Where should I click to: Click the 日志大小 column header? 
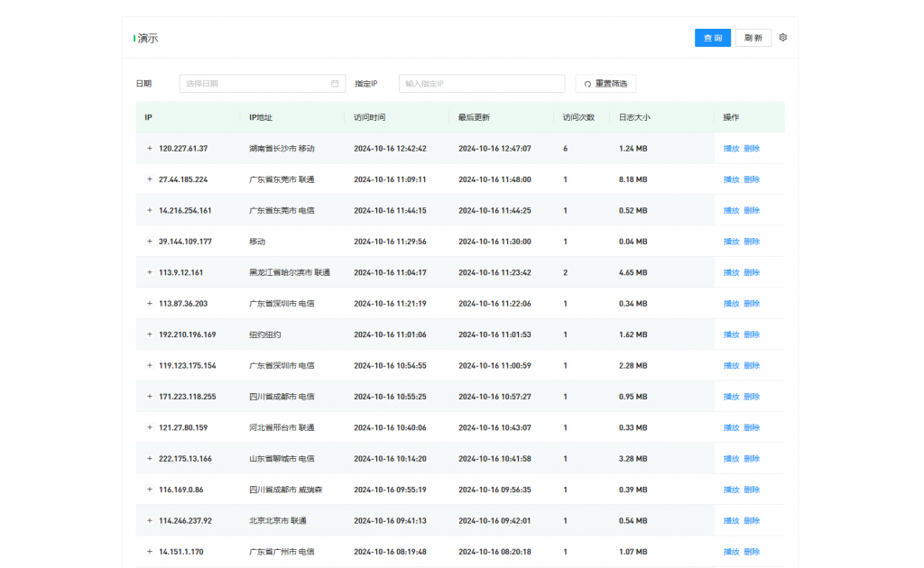(x=634, y=117)
